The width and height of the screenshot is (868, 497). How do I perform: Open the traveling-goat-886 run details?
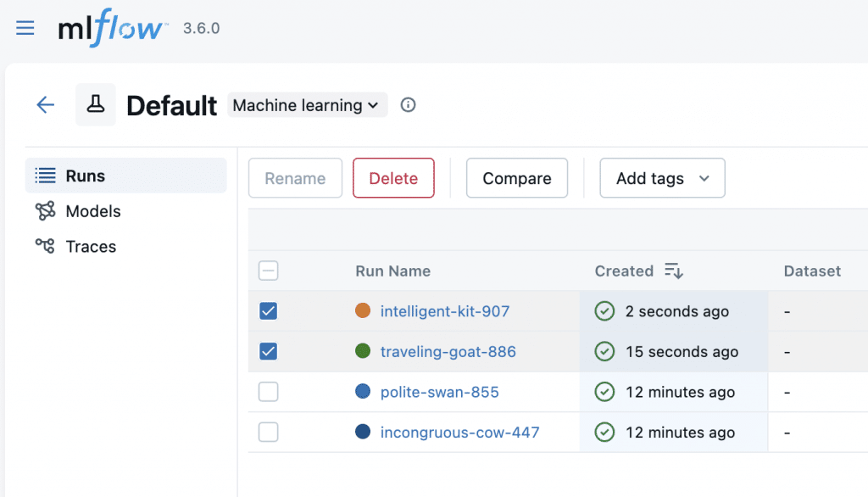[x=448, y=351]
